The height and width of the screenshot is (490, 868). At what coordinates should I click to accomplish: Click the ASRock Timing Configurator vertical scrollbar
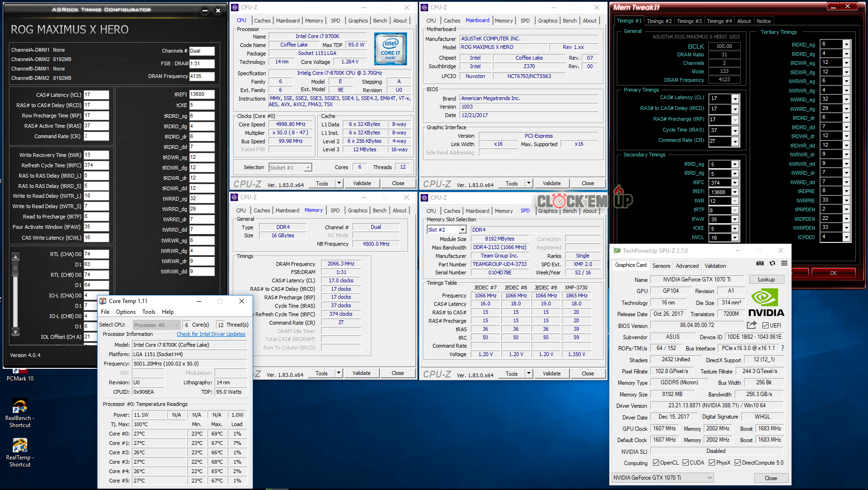pyautogui.click(x=15, y=294)
